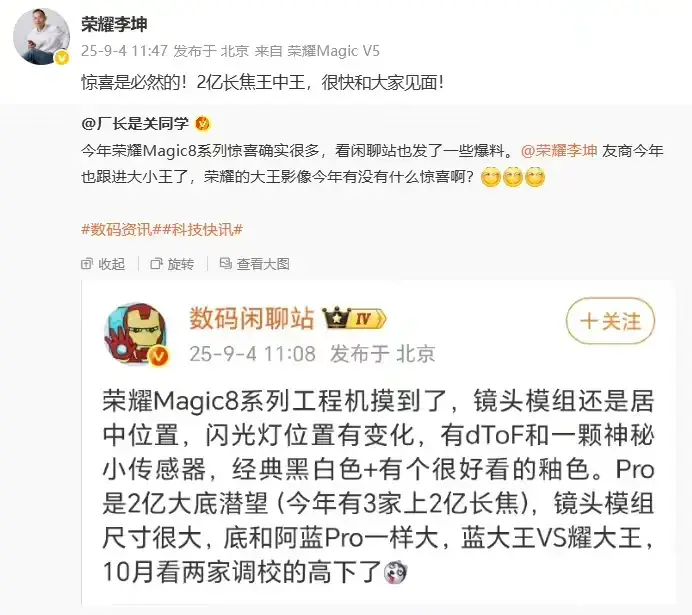This screenshot has height=615, width=692.
Task: Click the 查看大图 enlarge icon
Action: [x=226, y=263]
